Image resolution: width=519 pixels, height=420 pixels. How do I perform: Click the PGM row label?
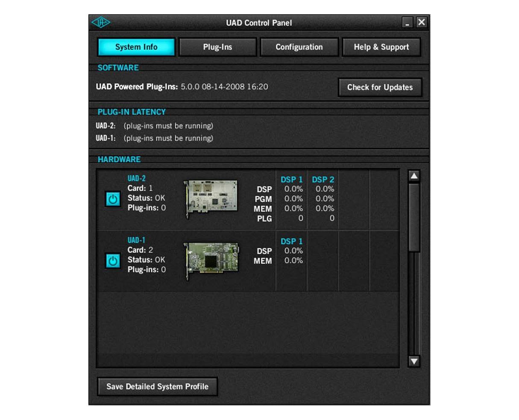[x=263, y=199]
